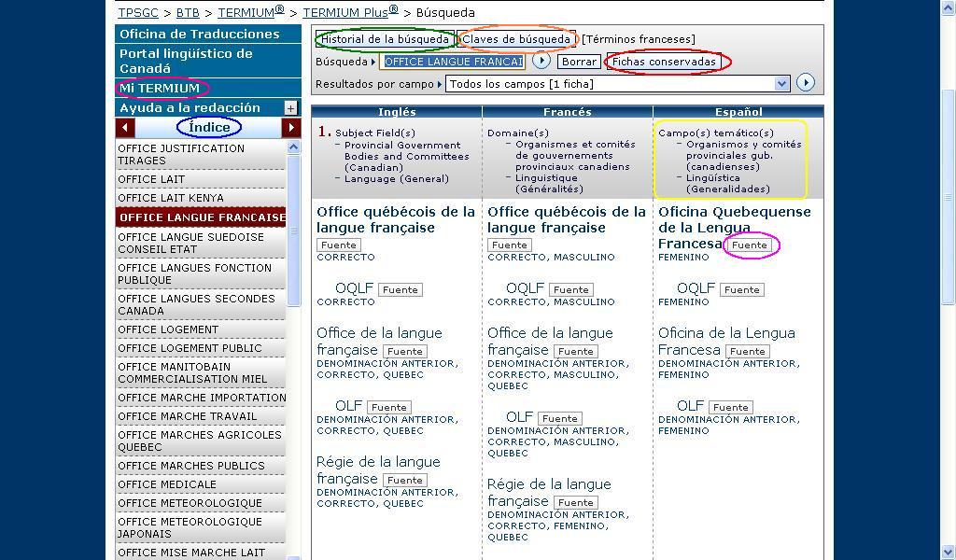Click Fuente beside English OQLF

click(x=401, y=290)
